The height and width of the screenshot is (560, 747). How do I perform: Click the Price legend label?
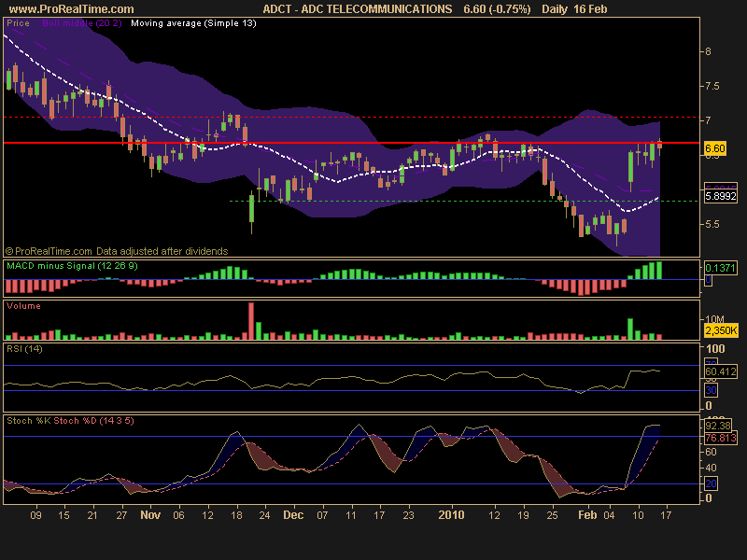(18, 23)
